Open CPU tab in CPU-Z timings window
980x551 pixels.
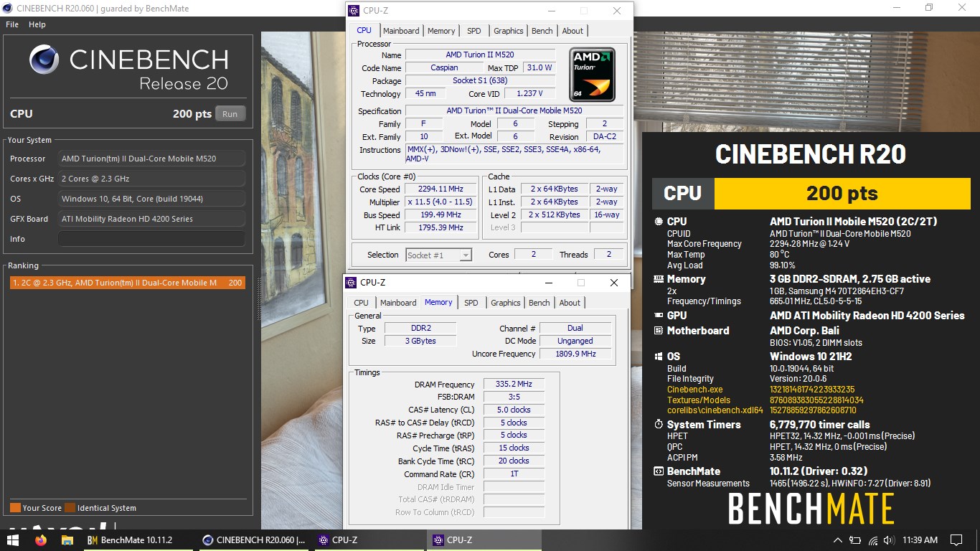point(361,303)
